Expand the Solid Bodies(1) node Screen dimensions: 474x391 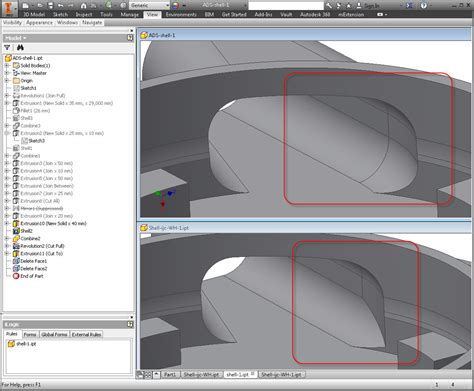(7, 66)
